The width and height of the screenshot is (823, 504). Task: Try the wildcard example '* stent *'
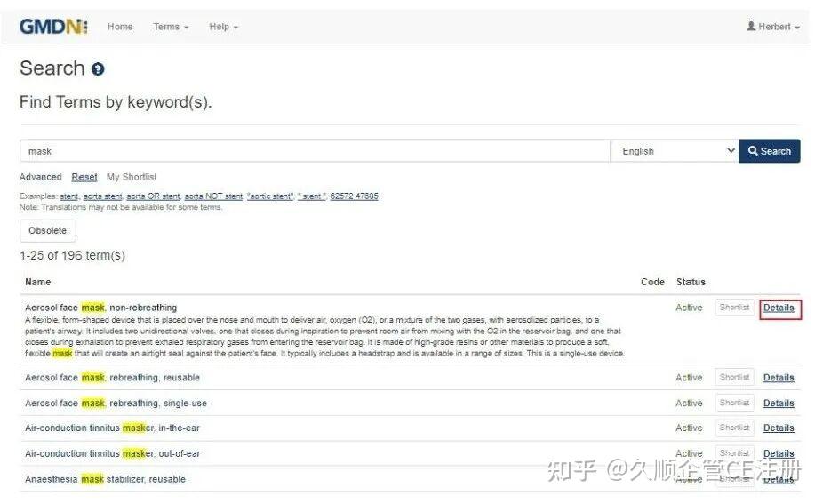[312, 196]
